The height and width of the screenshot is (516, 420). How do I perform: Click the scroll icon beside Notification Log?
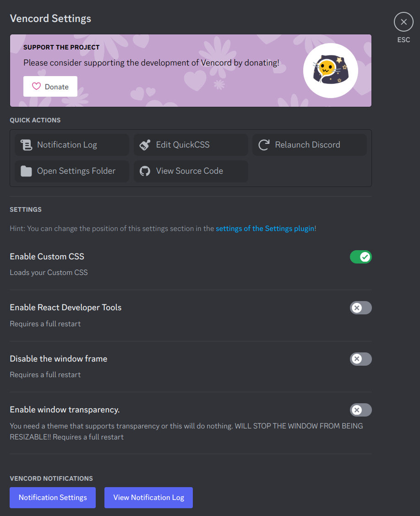(x=26, y=145)
